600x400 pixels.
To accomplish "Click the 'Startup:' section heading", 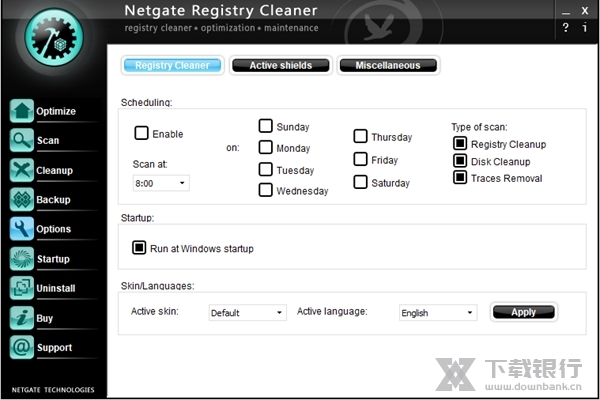I will pyautogui.click(x=137, y=218).
